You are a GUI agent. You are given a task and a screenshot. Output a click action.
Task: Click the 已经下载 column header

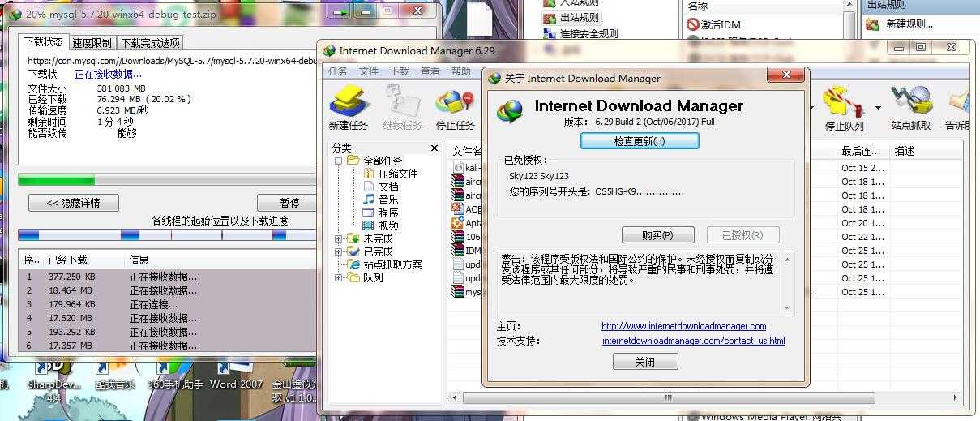click(x=68, y=260)
